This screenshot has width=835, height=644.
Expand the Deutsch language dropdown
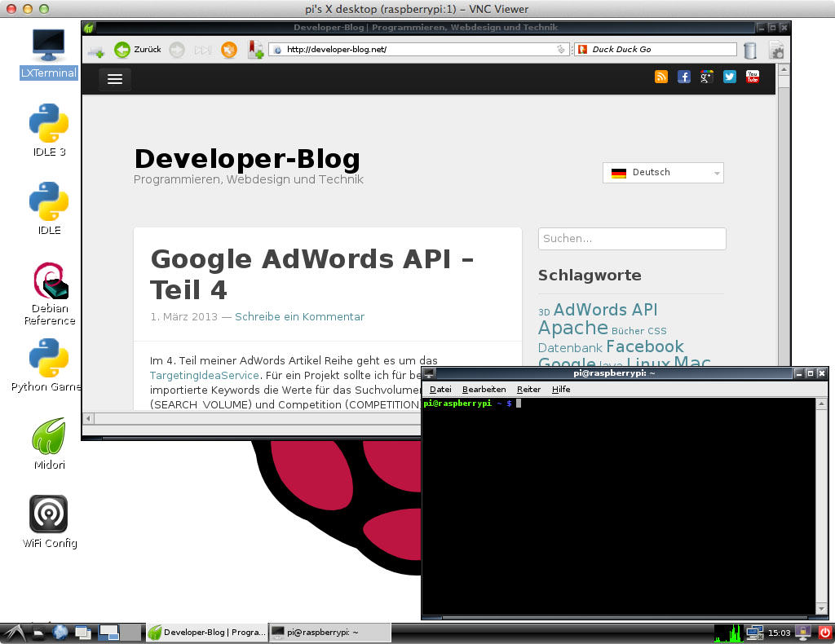coord(663,173)
